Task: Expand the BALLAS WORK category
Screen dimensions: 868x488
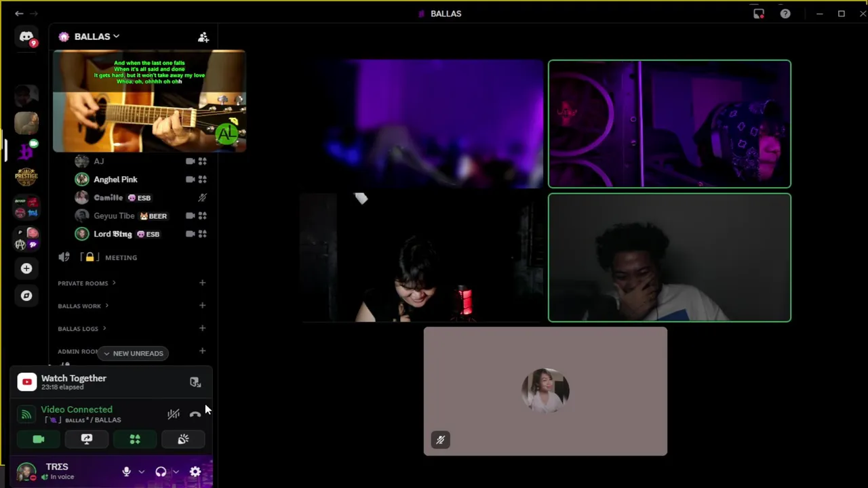Action: coord(83,306)
